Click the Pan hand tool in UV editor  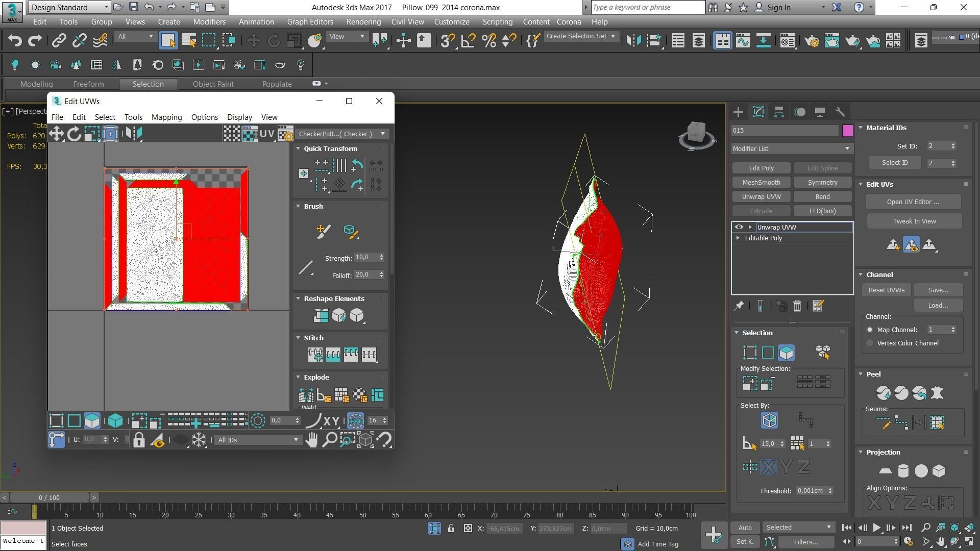tap(311, 440)
